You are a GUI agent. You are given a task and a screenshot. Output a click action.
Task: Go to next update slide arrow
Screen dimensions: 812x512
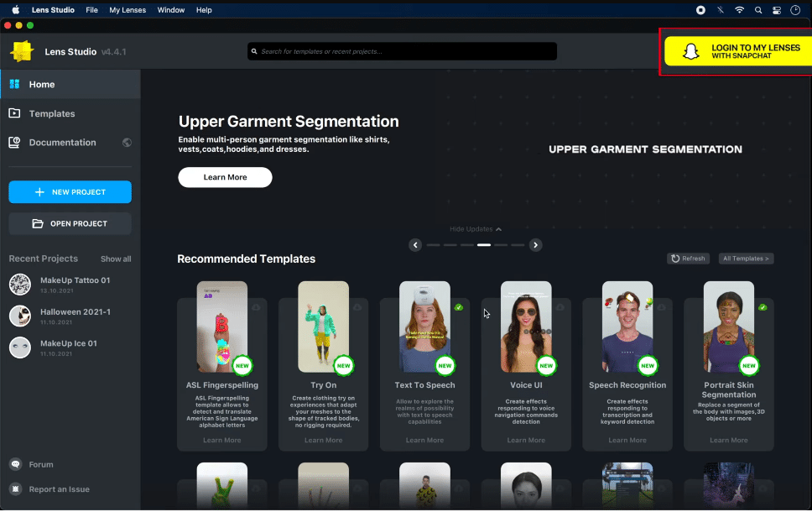(x=535, y=245)
